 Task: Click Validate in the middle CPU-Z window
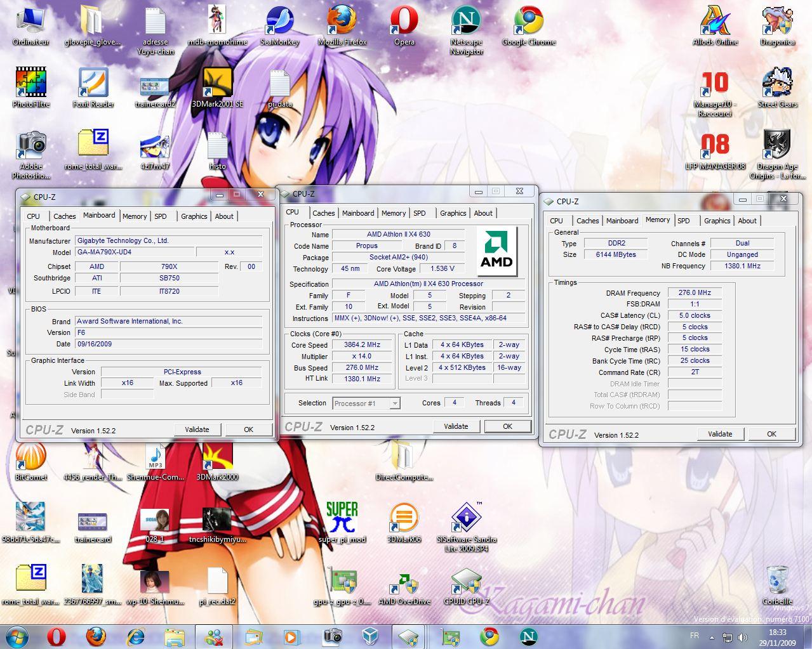[x=456, y=426]
